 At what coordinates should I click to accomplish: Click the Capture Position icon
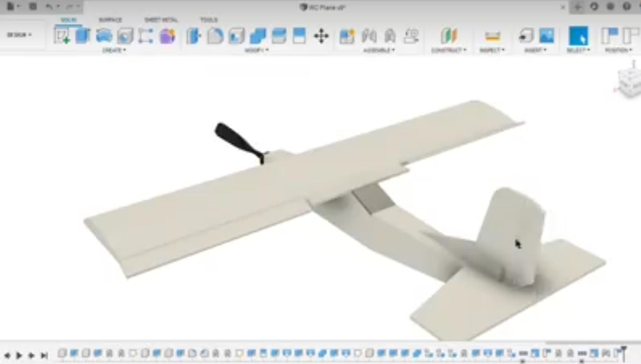(x=610, y=36)
